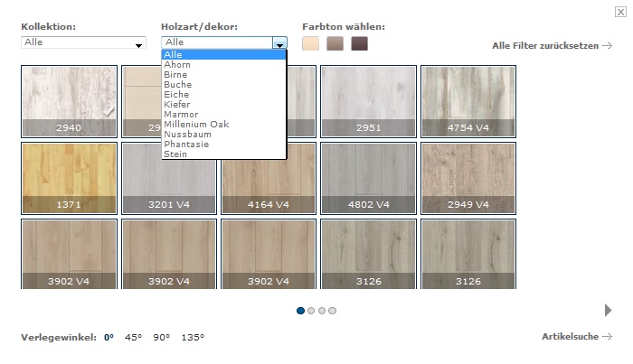
Task: Pick the medium brown color tone
Action: [x=335, y=43]
